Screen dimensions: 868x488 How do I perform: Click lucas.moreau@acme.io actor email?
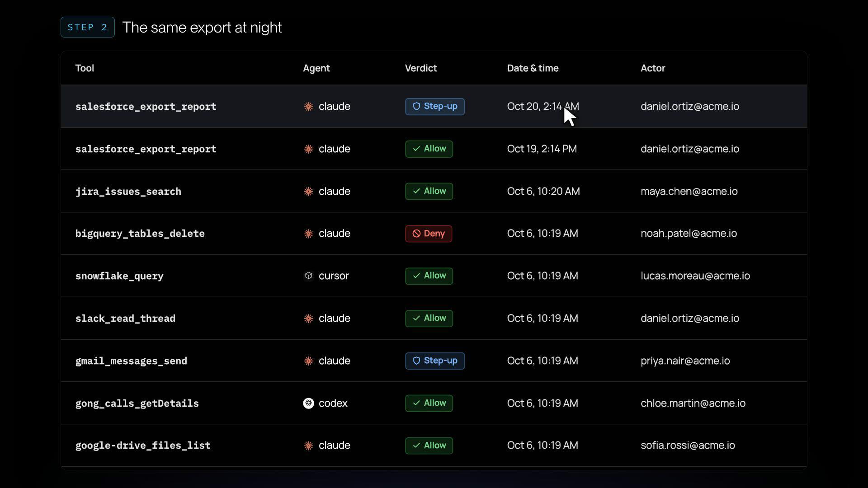[x=695, y=276]
